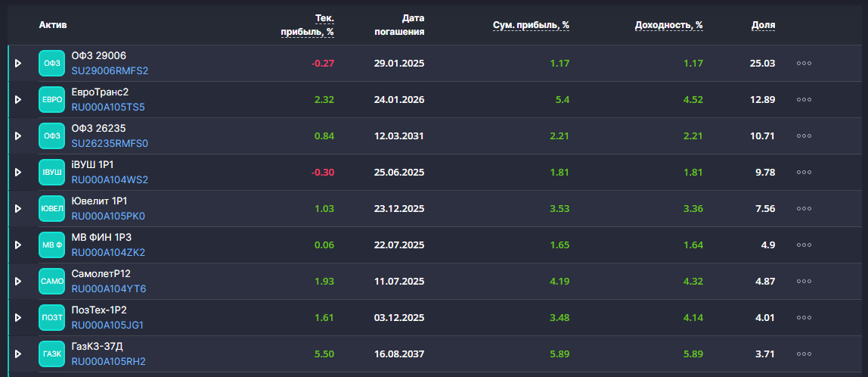Click the ГазКЗ-37Д asset name
868x377 pixels.
point(98,347)
